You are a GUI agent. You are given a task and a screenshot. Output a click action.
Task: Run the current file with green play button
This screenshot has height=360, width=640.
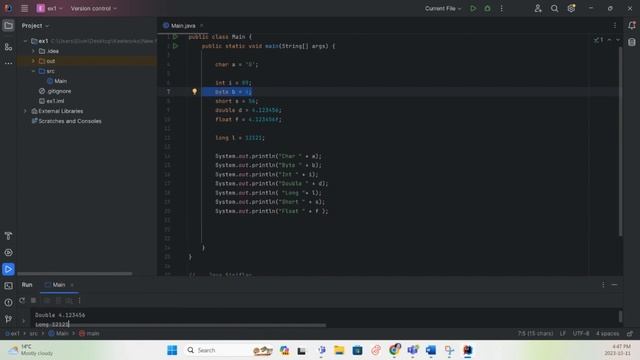click(473, 8)
